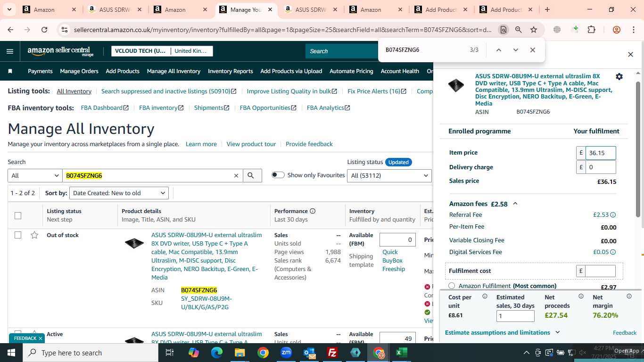The height and width of the screenshot is (362, 644).
Task: Close the FEEDBACK tag
Action: [x=41, y=338]
